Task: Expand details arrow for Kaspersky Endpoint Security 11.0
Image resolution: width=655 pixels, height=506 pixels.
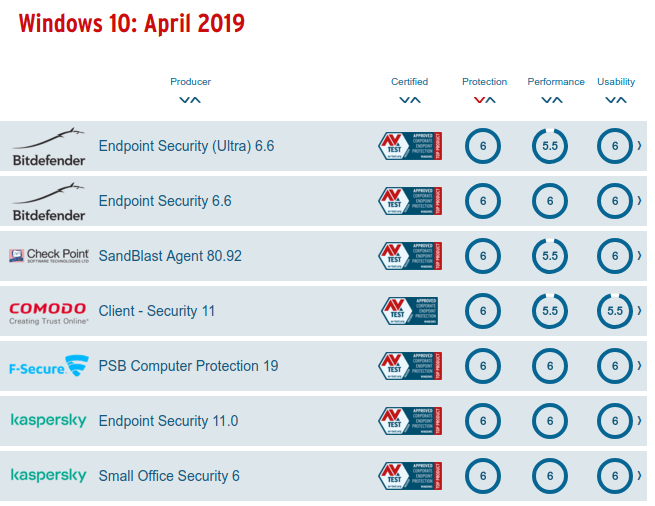Action: point(640,420)
